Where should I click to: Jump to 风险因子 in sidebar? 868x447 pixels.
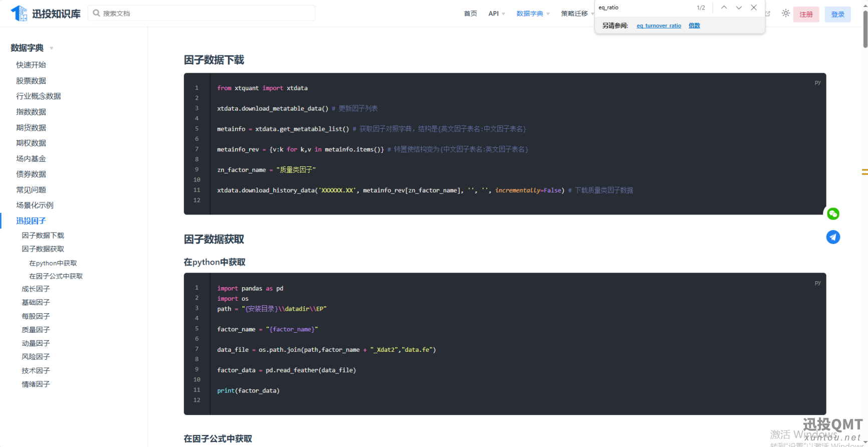(x=36, y=357)
